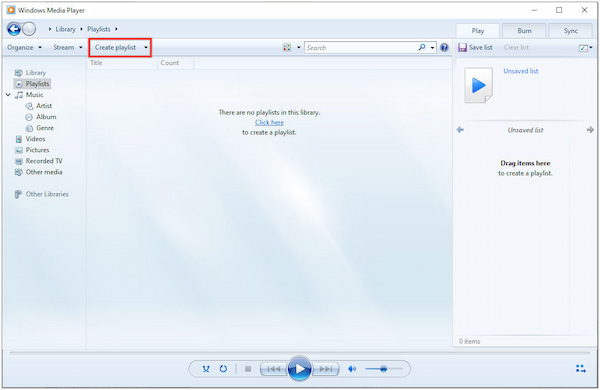
Task: Expand the View options dropdown arrow
Action: coord(299,47)
